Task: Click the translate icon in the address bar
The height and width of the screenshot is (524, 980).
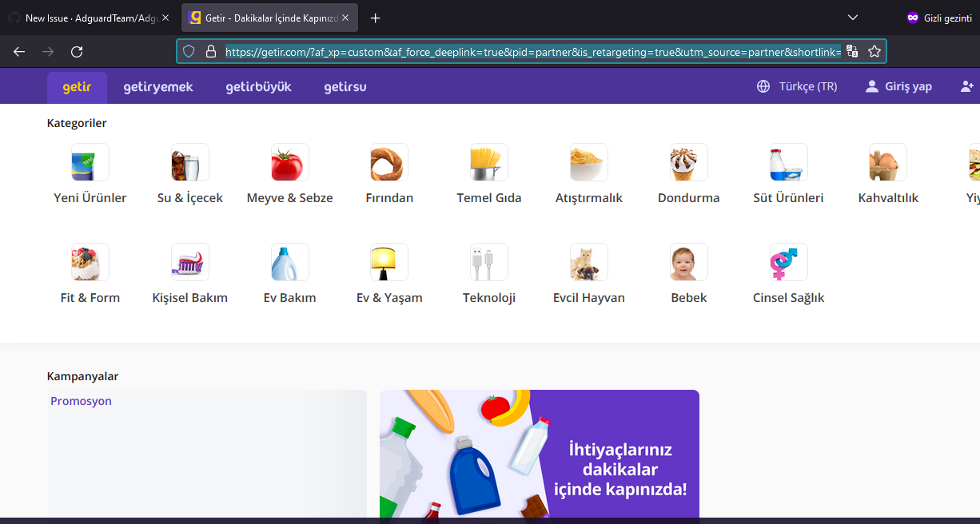Action: (852, 51)
